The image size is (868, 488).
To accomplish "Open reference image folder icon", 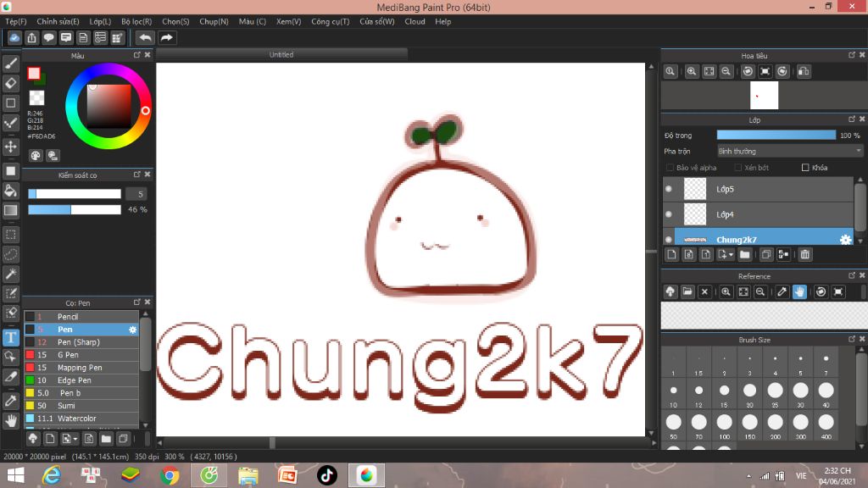I will click(687, 291).
